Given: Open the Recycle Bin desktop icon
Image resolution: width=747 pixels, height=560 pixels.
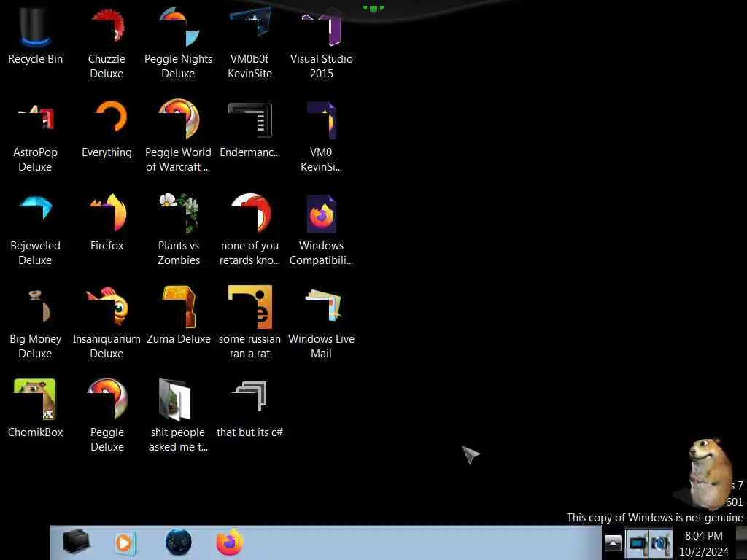Looking at the screenshot, I should pos(35,36).
